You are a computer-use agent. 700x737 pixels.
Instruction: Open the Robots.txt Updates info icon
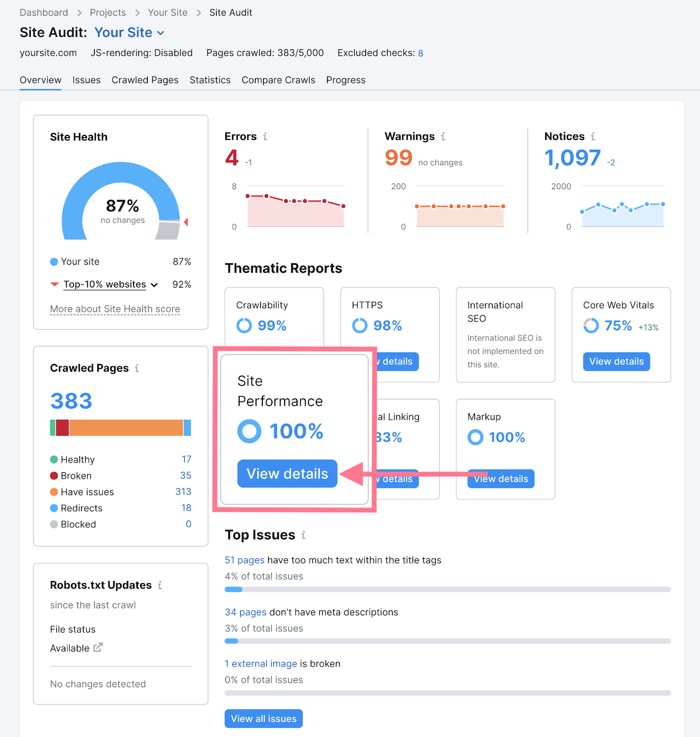pyautogui.click(x=160, y=585)
